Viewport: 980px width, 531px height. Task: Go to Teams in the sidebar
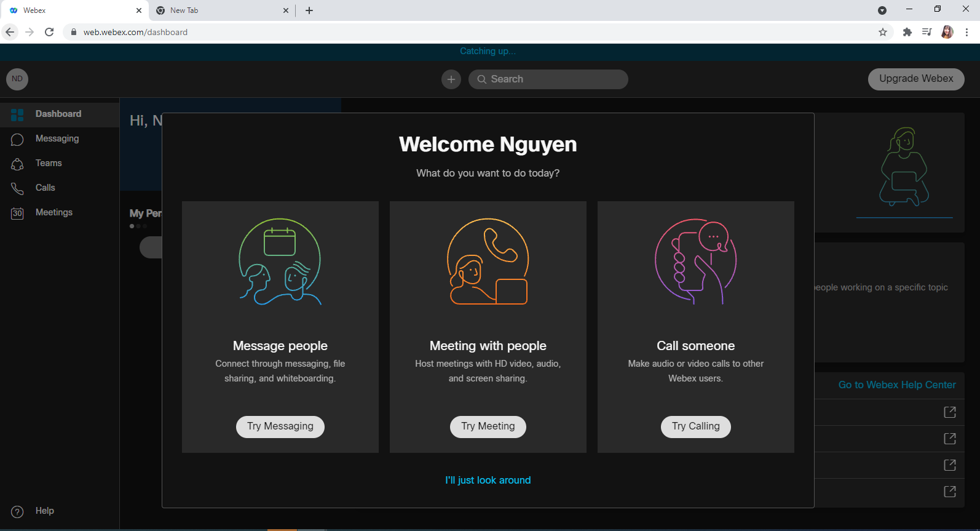coord(60,164)
